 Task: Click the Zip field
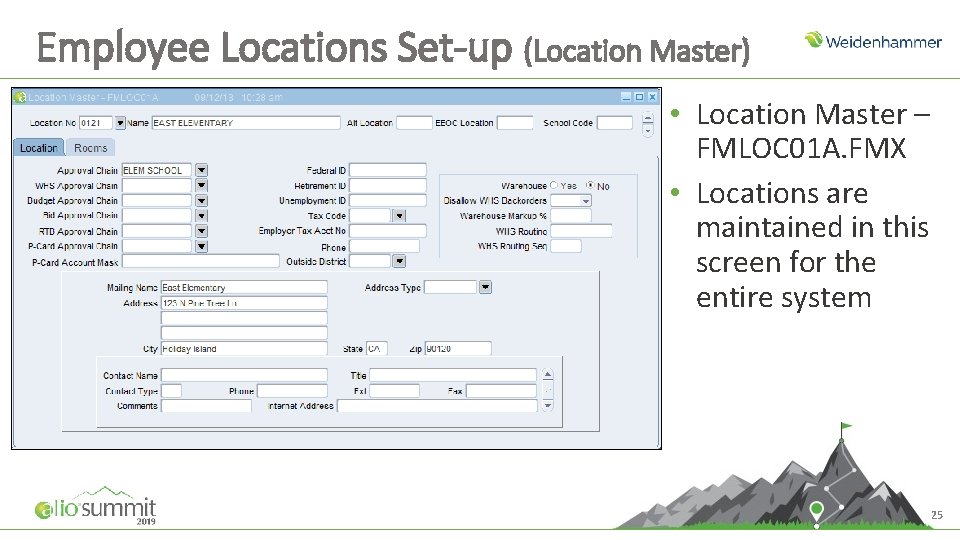pos(458,348)
